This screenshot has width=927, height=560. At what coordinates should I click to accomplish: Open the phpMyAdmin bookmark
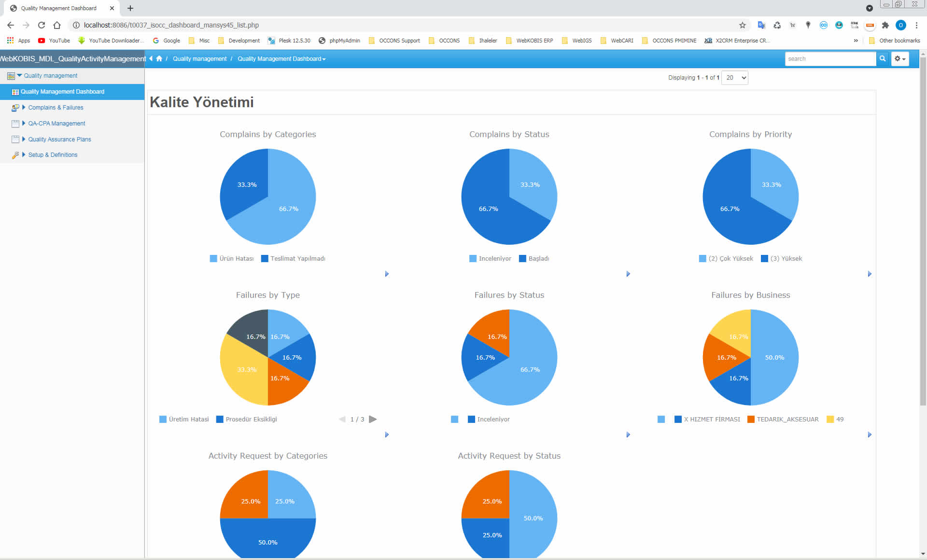(x=339, y=41)
